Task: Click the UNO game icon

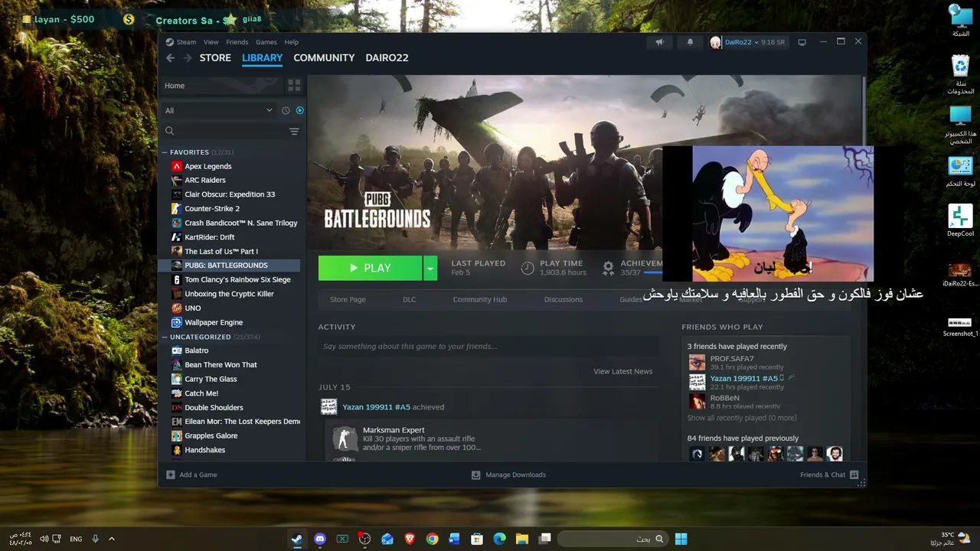Action: click(177, 308)
